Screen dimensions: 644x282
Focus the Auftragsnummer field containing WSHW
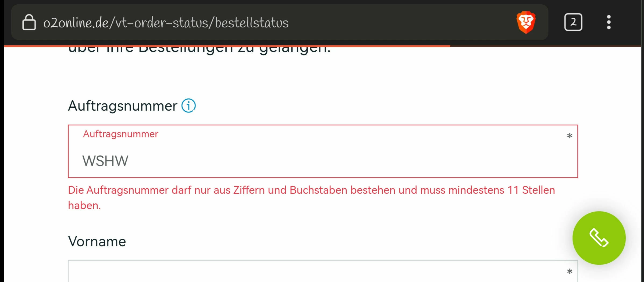pos(323,151)
